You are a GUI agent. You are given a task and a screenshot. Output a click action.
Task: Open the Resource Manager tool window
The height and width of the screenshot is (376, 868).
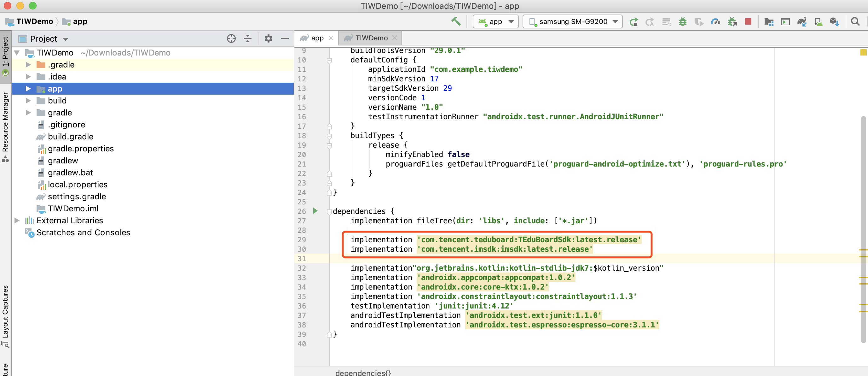point(5,127)
